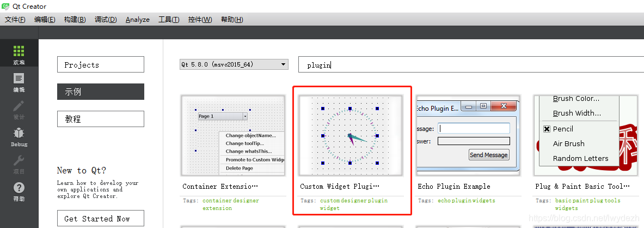644x228 pixels.
Task: Click the Container Extensio… title
Action: [x=220, y=187]
